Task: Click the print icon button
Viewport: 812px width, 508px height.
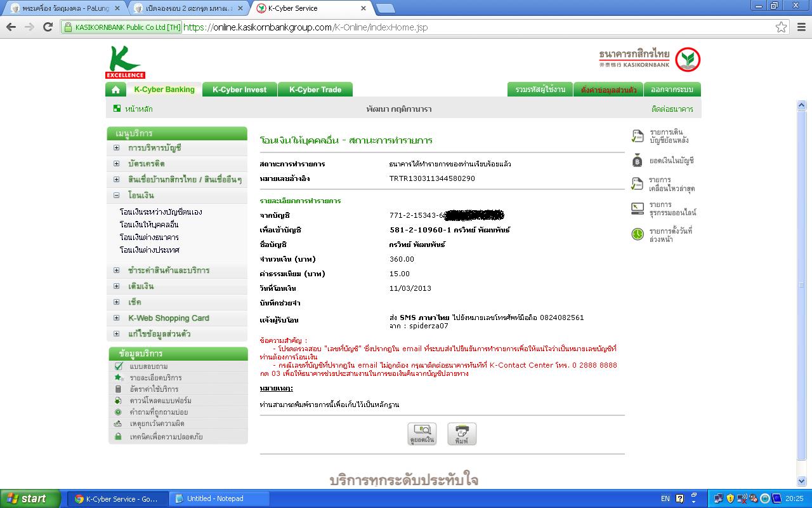Action: tap(462, 434)
